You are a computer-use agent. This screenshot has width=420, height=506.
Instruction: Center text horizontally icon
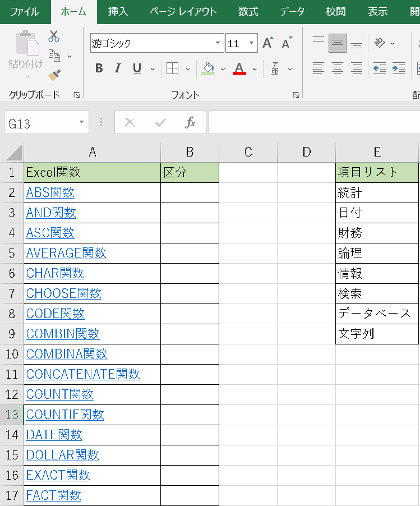(338, 68)
